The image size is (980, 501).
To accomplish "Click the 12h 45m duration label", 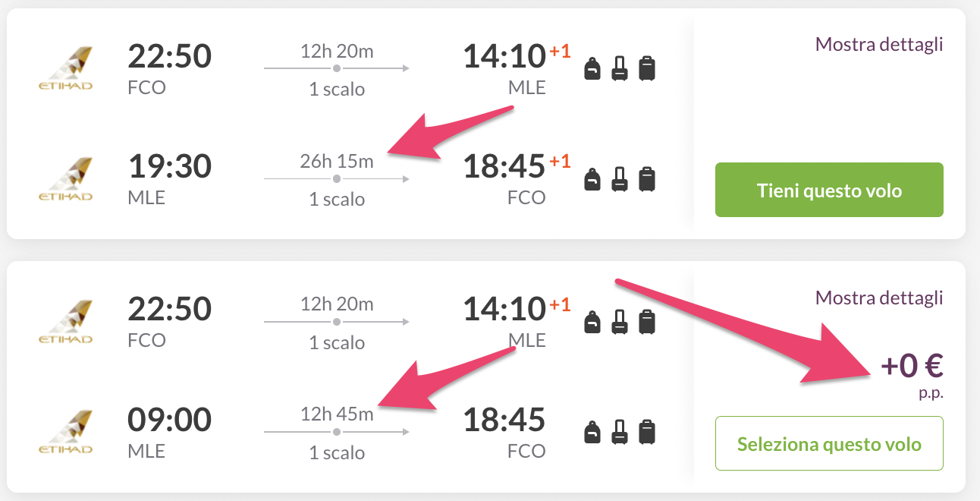I will pyautogui.click(x=337, y=414).
